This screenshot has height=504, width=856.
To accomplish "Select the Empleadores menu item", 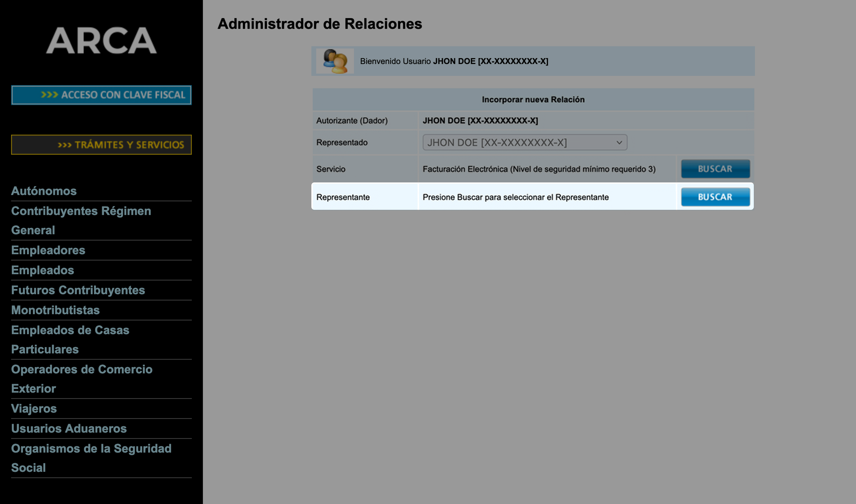I will click(x=48, y=250).
